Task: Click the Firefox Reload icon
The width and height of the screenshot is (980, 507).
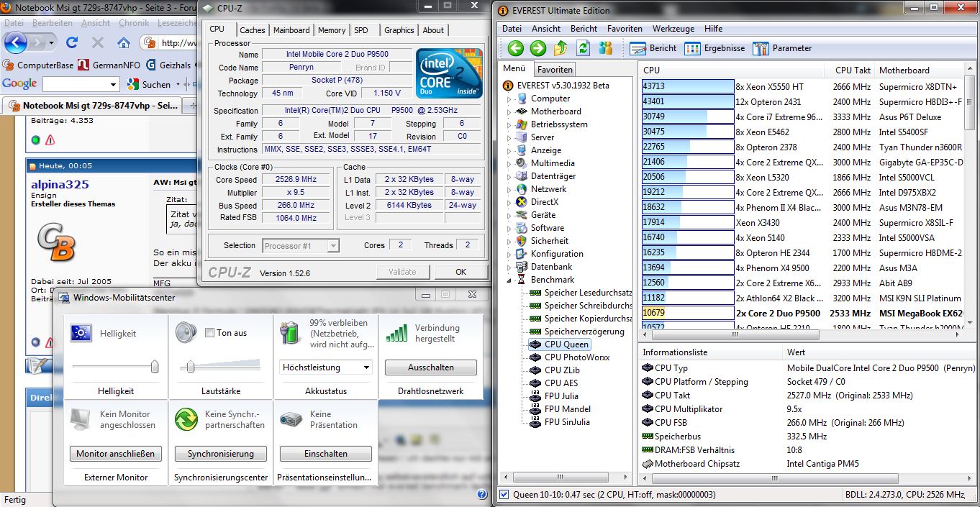Action: pos(72,42)
